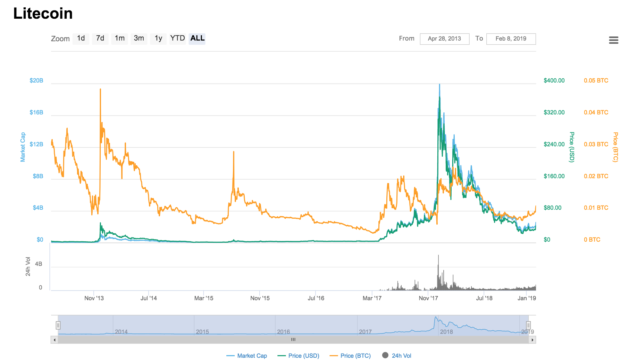
Task: Click the 0.03 BTC axis label
Action: click(x=596, y=144)
